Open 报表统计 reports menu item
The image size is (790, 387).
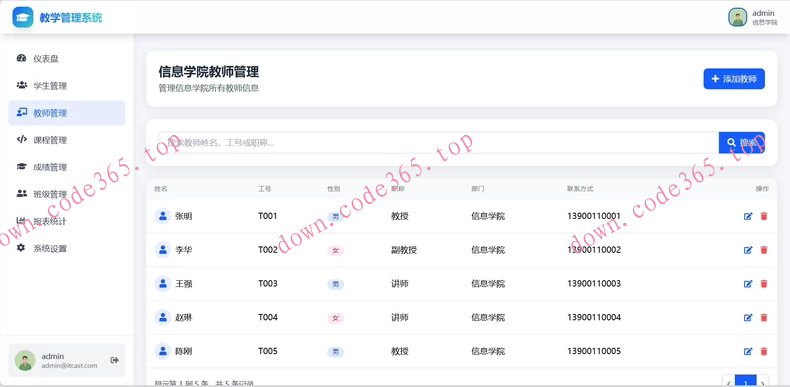[x=67, y=221]
